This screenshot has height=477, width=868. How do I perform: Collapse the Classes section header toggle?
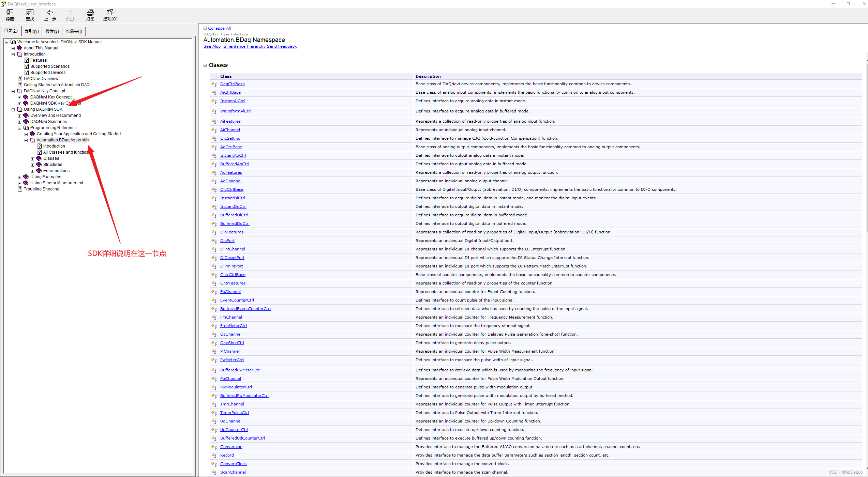tap(205, 65)
